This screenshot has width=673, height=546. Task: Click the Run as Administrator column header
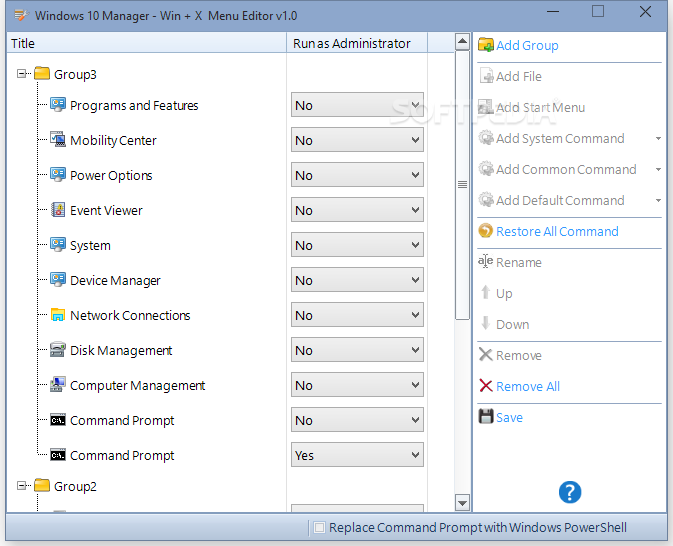tap(357, 43)
